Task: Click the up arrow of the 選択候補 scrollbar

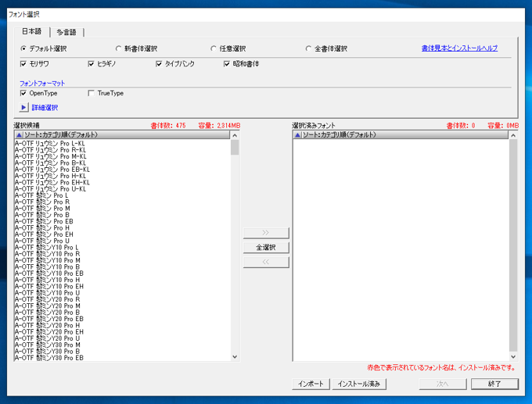Action: click(235, 135)
